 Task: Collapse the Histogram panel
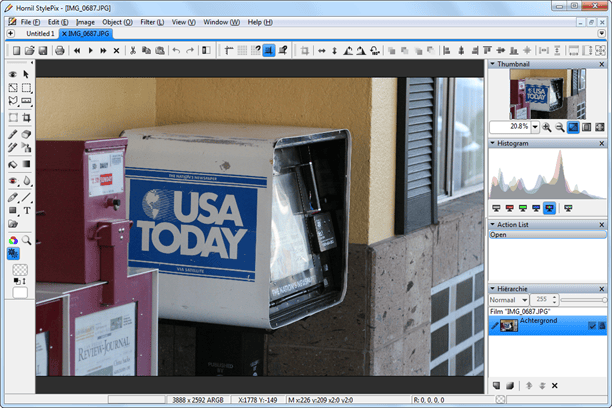(x=493, y=143)
